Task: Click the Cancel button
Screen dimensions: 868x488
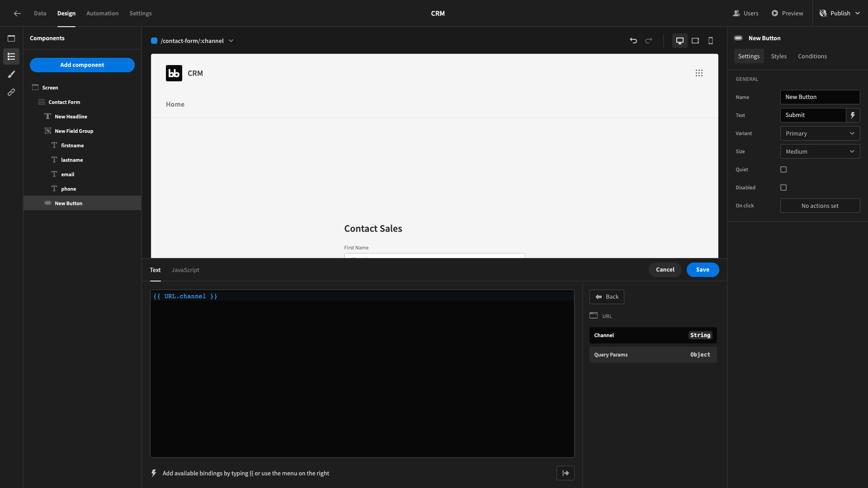Action: pos(665,269)
